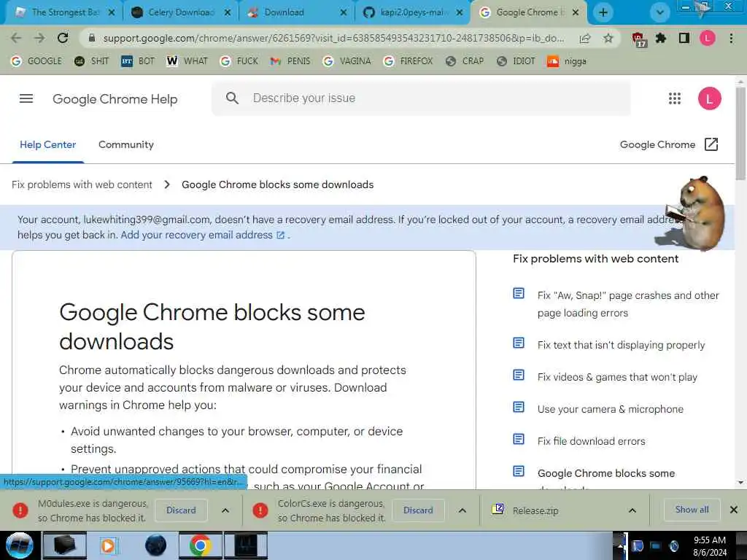The height and width of the screenshot is (560, 747).
Task: Open Fix Aw, Snap! page crashes article
Action: [628, 304]
